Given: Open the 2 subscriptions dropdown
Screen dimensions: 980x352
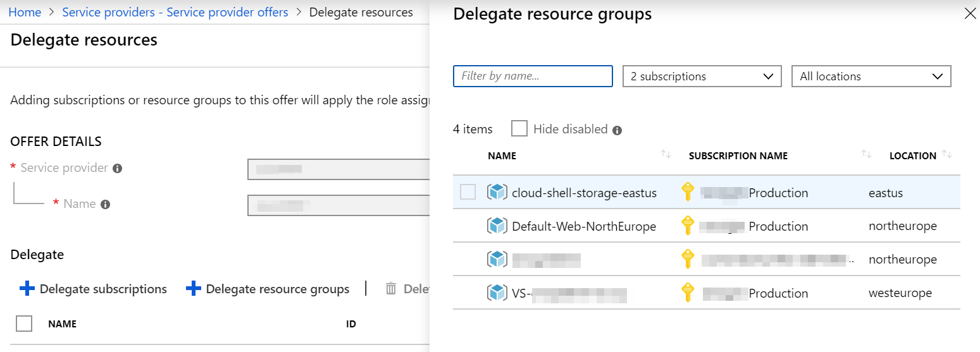Looking at the screenshot, I should 702,76.
